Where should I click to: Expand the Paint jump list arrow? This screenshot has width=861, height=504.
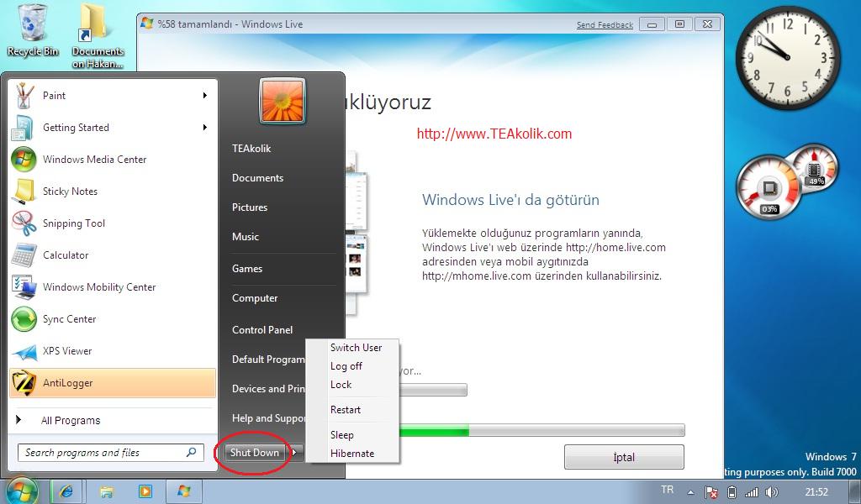coord(205,96)
